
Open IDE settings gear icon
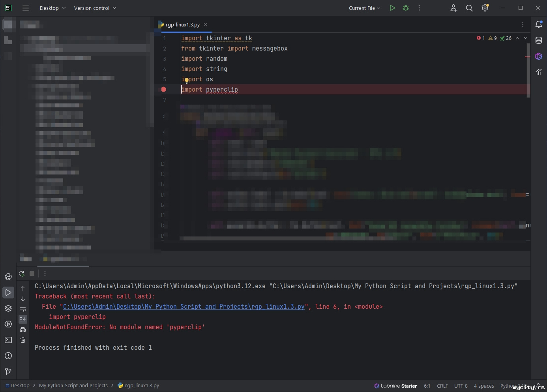click(x=485, y=8)
